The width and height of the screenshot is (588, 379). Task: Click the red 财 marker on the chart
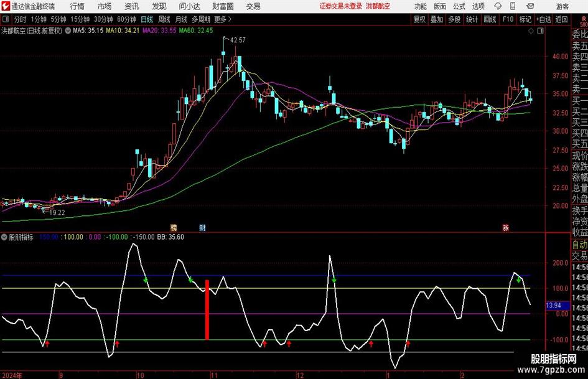pyautogui.click(x=202, y=228)
